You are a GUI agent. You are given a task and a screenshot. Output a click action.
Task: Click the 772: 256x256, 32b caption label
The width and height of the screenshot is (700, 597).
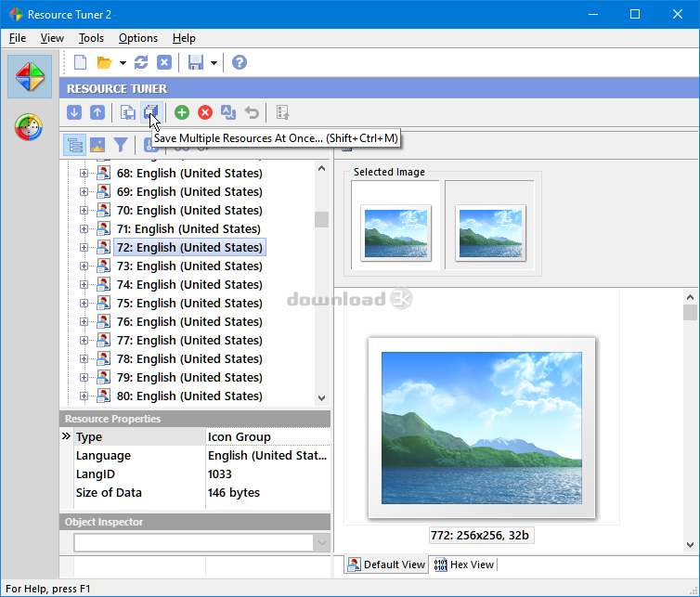481,536
